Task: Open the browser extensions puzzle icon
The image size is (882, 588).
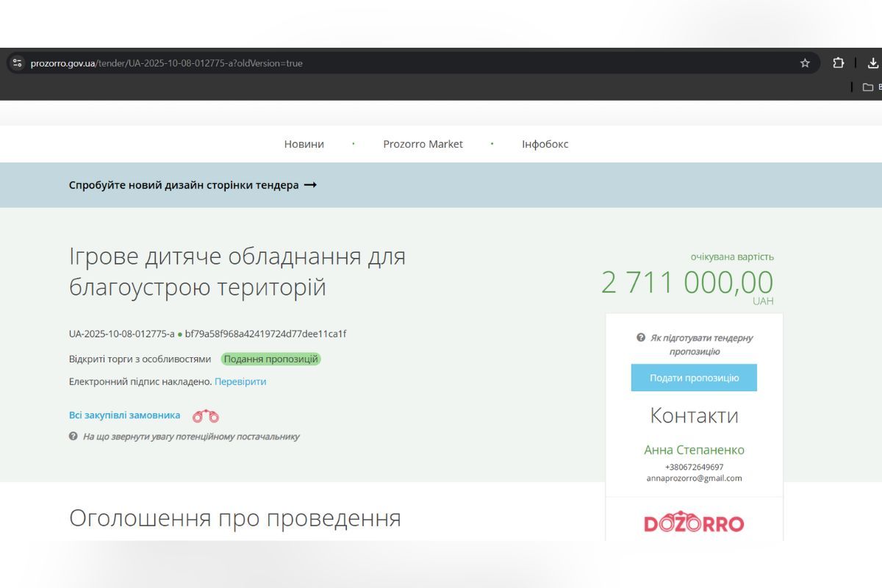Action: click(838, 63)
